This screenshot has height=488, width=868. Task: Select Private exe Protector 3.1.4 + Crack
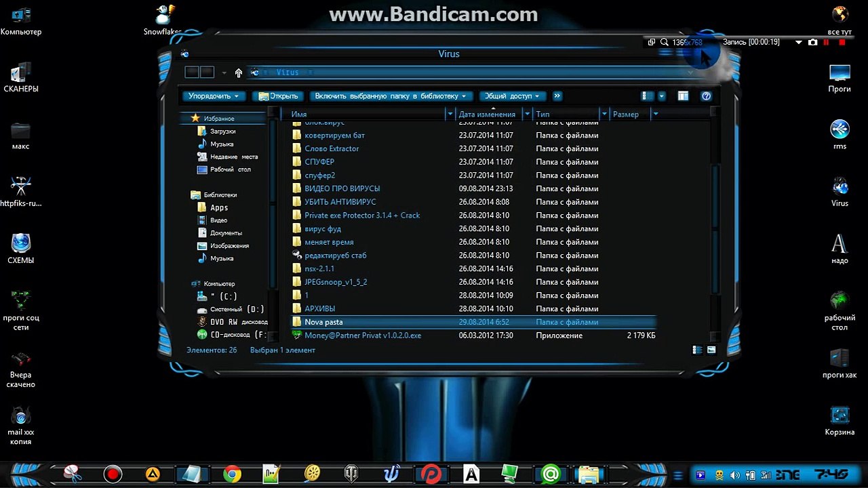pyautogui.click(x=362, y=216)
